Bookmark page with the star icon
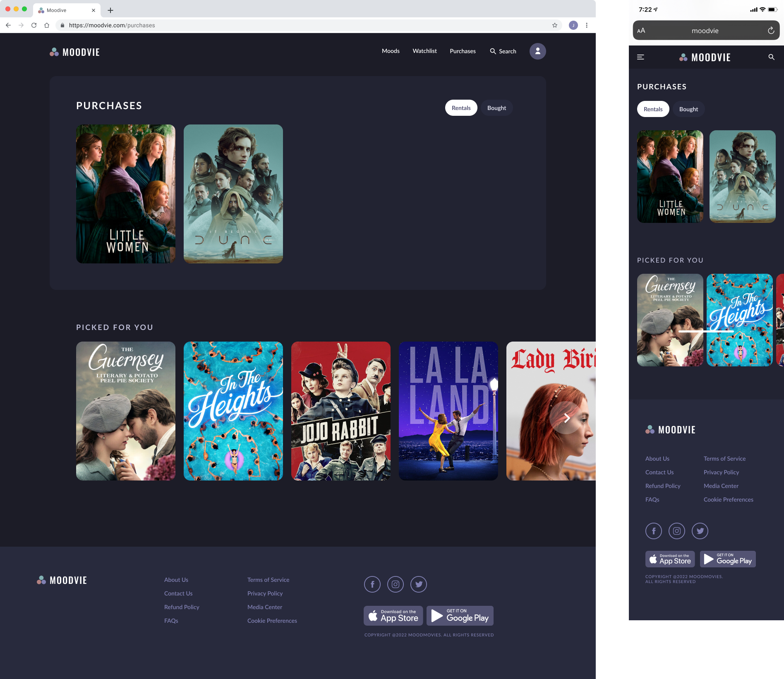 coord(555,25)
